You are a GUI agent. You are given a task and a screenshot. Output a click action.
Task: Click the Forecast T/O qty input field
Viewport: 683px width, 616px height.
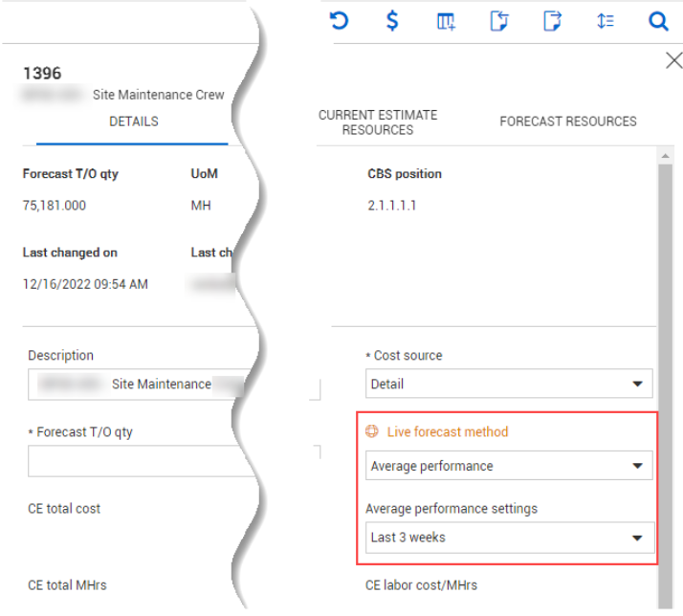(x=134, y=461)
